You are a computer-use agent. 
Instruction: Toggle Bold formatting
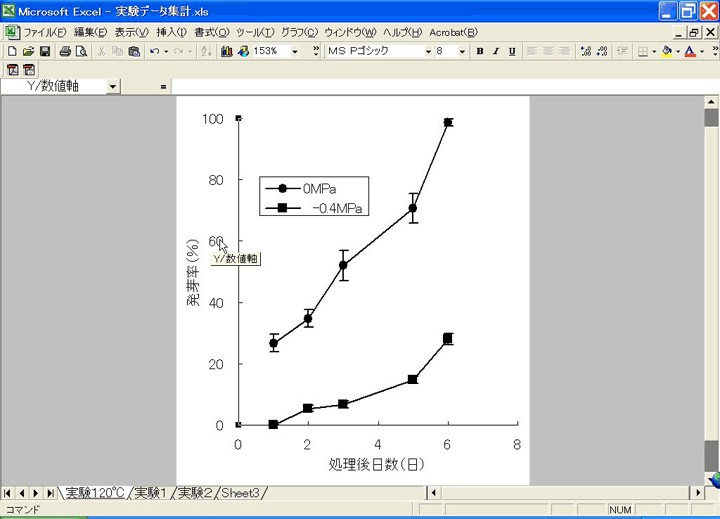click(480, 51)
